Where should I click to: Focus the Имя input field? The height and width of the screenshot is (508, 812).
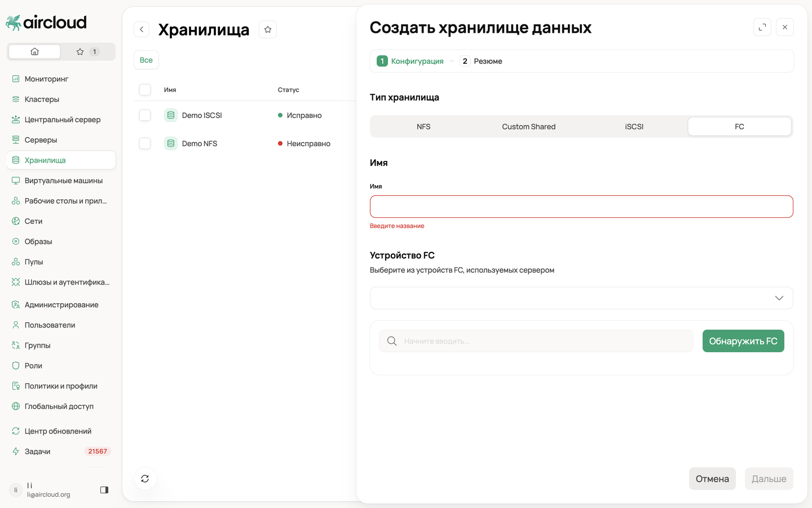click(x=581, y=207)
